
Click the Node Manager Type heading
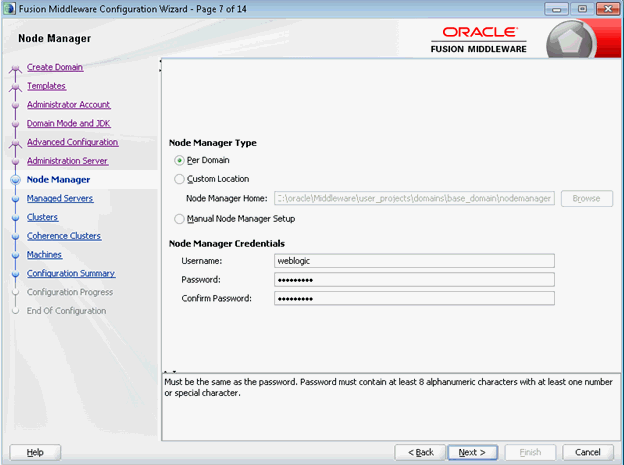[x=213, y=143]
